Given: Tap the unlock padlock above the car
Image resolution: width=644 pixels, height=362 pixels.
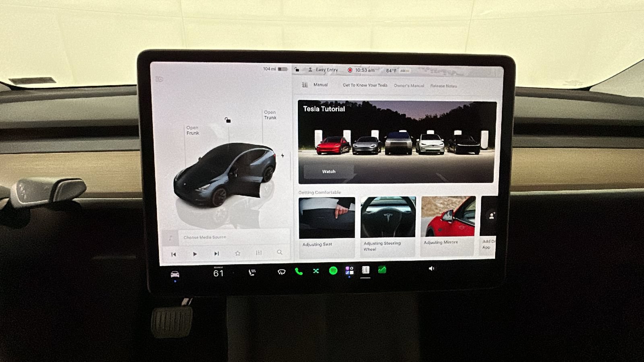Looking at the screenshot, I should [x=228, y=120].
